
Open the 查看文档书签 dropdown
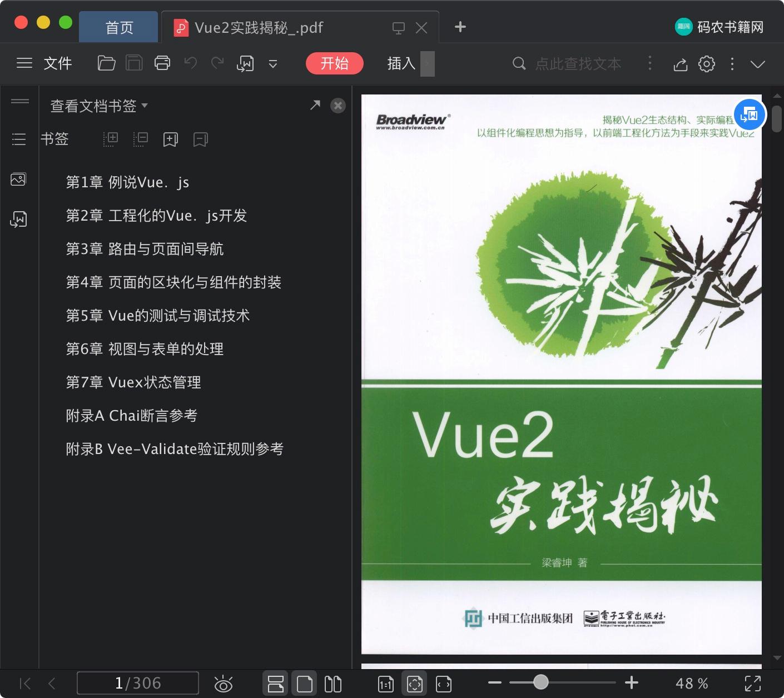(99, 106)
